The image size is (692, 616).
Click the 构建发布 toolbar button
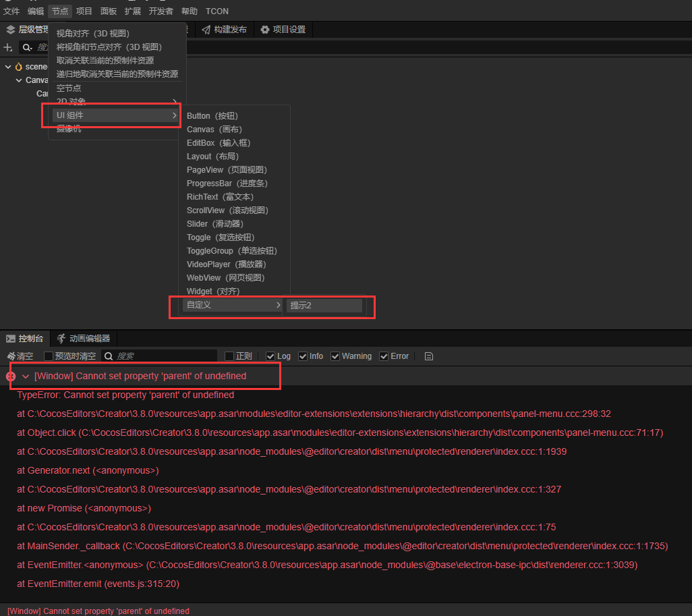pyautogui.click(x=224, y=30)
